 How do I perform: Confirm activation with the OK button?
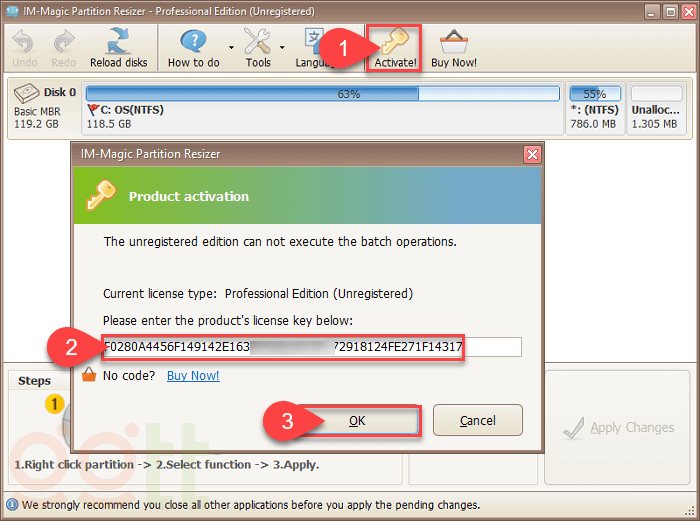coord(357,421)
